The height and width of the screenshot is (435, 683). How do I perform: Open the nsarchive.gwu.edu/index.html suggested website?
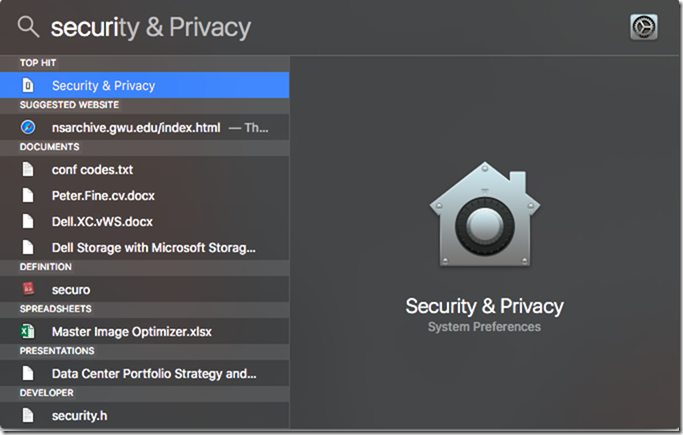(x=145, y=128)
